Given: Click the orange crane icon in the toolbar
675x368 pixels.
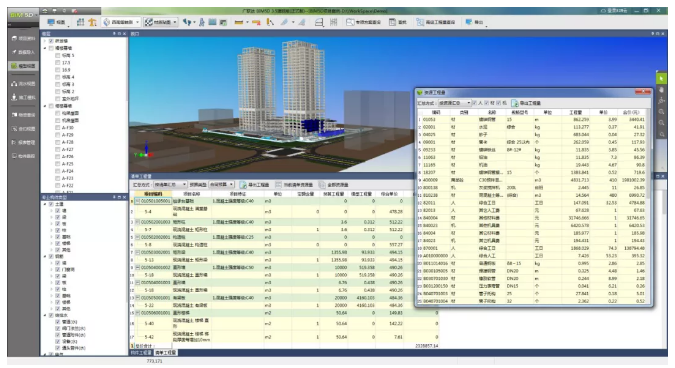Looking at the screenshot, I should click(x=92, y=22).
